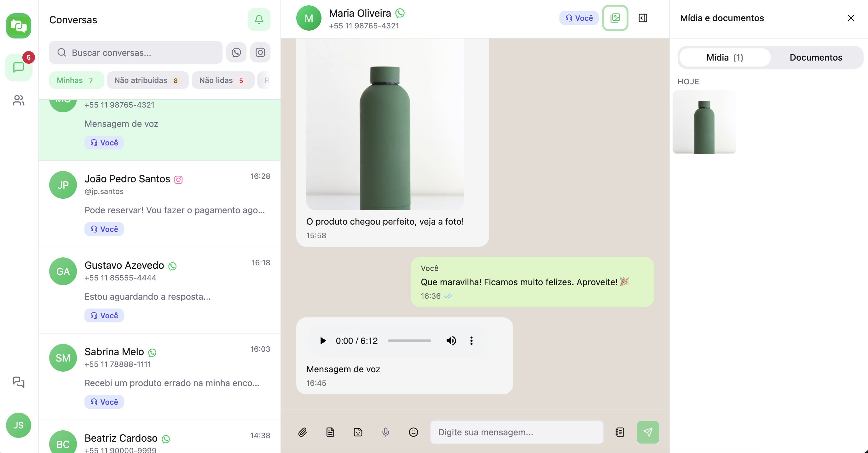This screenshot has height=453, width=868.
Task: Click 'Recebi um produto errado' preview text
Action: 172,383
